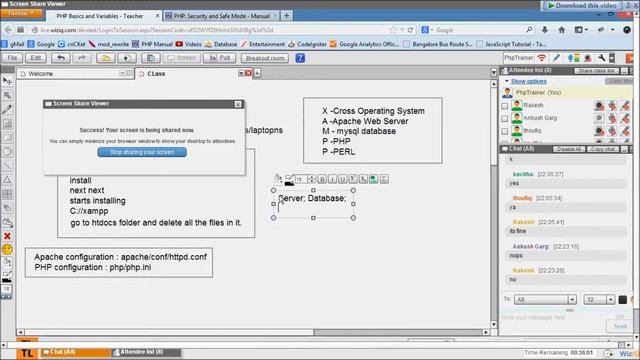Click the underline U text formatting button
Screen dimensions: 640x360
(342, 179)
